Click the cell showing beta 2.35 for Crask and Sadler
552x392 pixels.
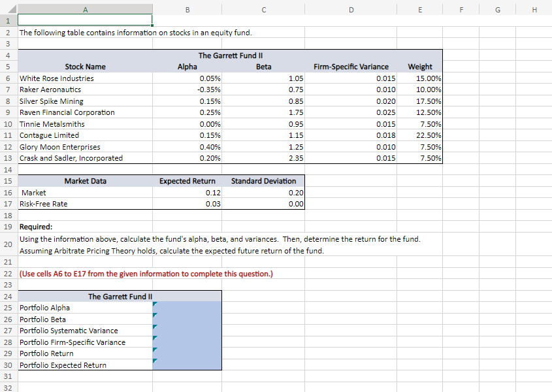[x=263, y=158]
